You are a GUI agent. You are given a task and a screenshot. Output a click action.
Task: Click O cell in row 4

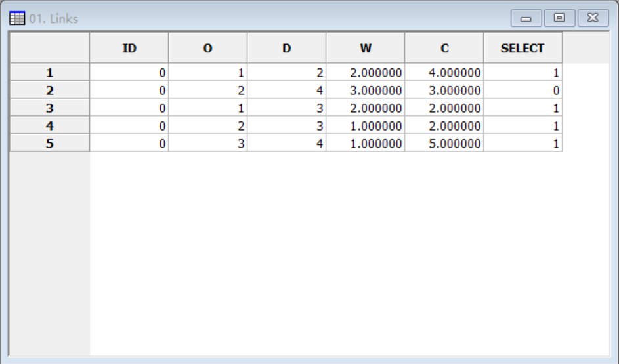coord(207,126)
